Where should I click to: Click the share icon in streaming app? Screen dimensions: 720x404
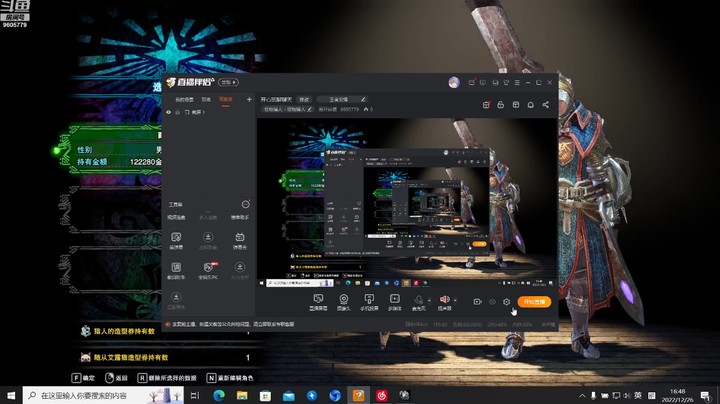click(546, 105)
